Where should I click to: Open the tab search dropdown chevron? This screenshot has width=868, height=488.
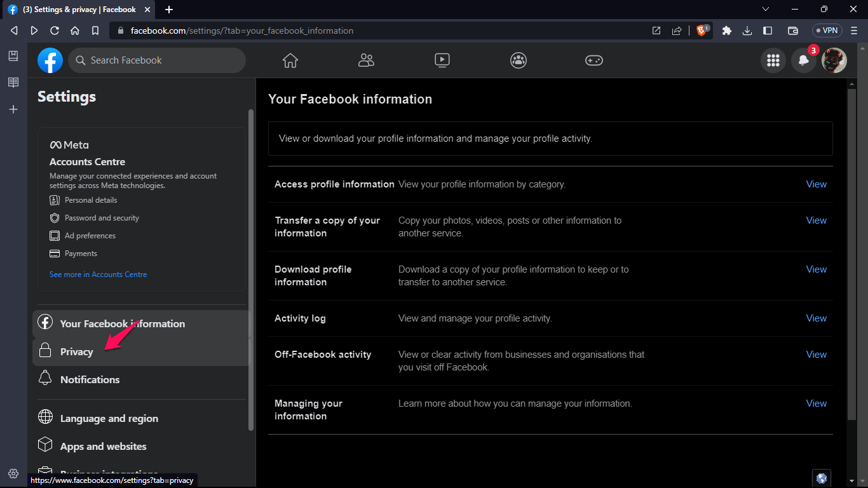(x=766, y=9)
